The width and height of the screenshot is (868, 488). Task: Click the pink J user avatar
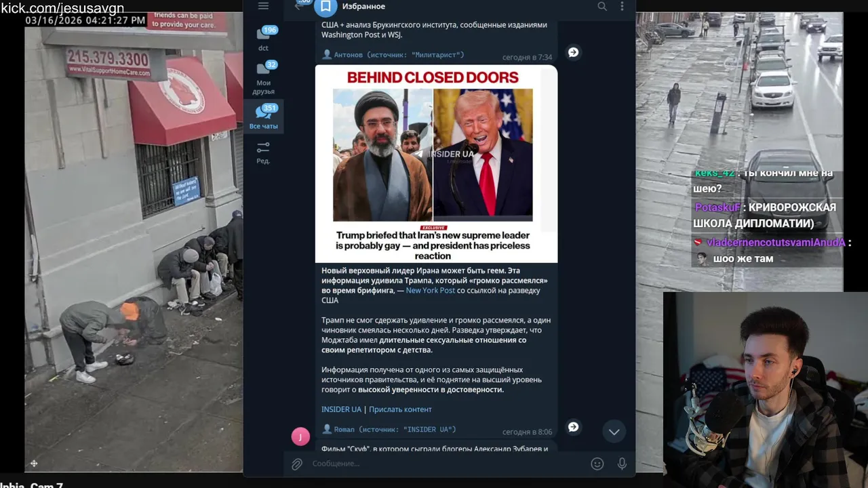(300, 436)
